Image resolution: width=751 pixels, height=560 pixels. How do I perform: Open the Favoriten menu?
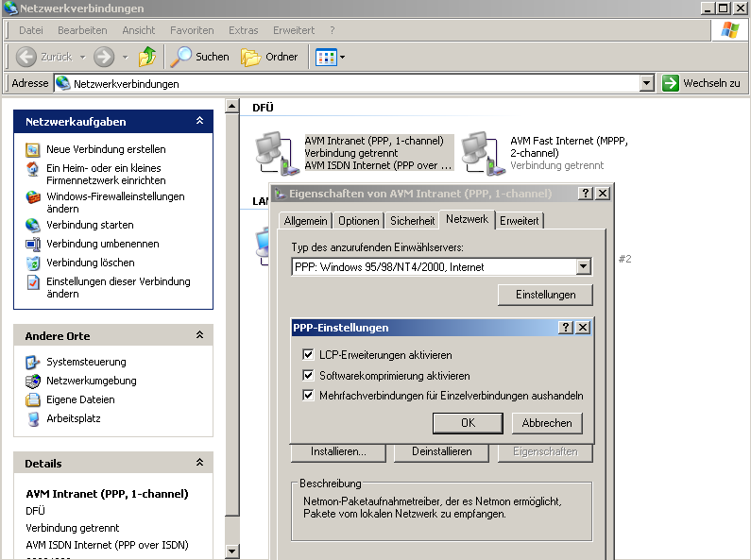click(x=192, y=30)
